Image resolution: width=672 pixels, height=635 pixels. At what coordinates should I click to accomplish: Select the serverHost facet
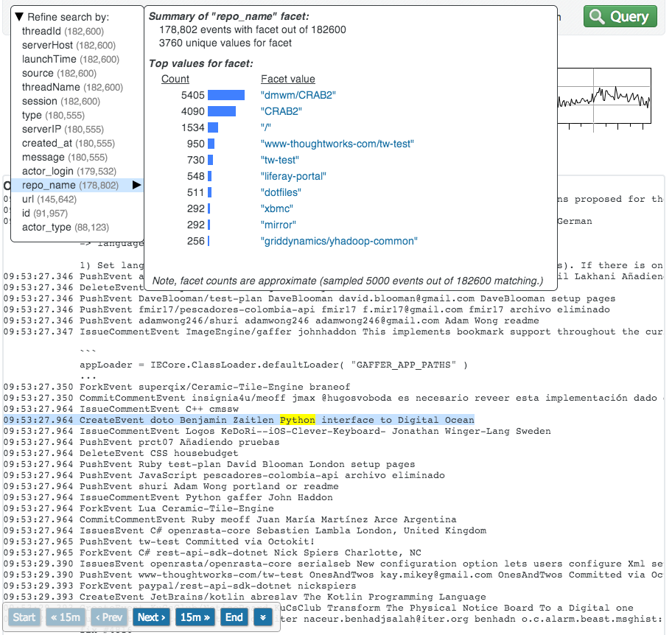pyautogui.click(x=69, y=46)
